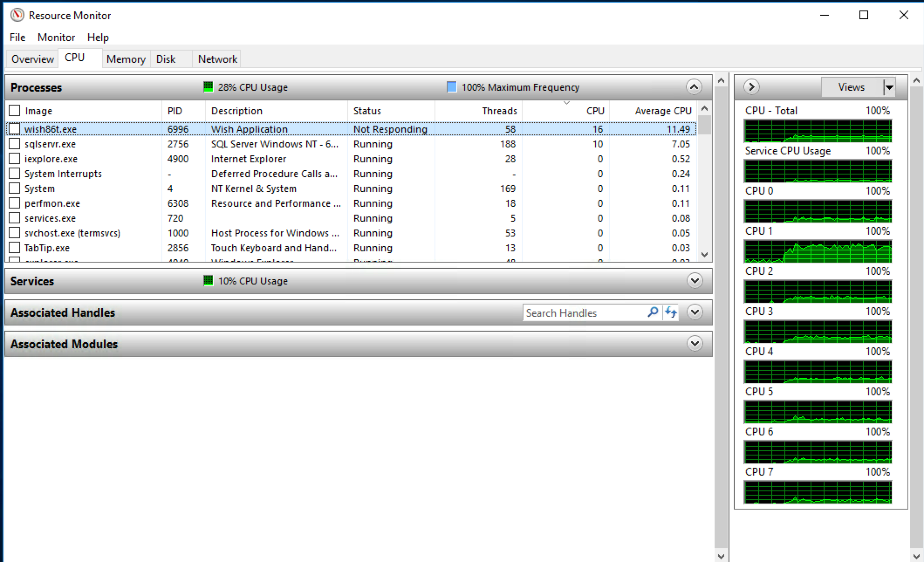Click main pane scrollbar up arrow

coord(721,80)
